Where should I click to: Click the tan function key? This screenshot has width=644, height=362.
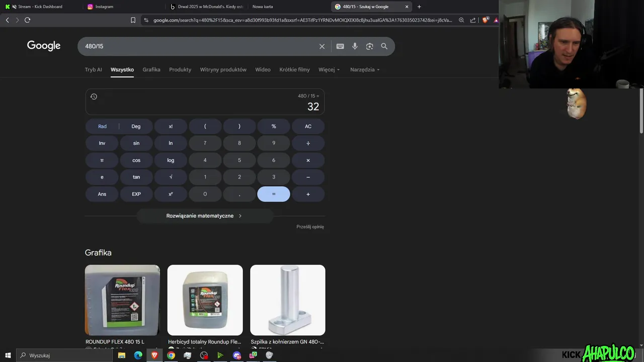click(136, 177)
